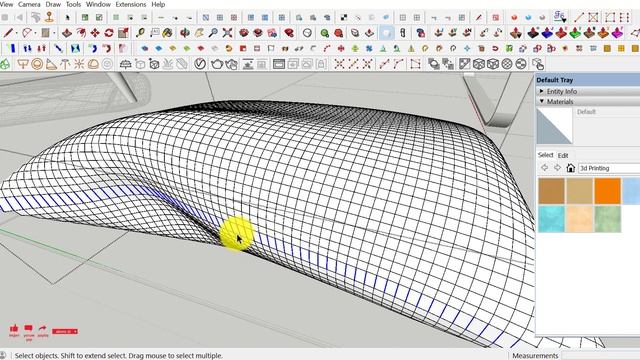640x360 pixels.
Task: Pick the peach material swatch
Action: pos(580,219)
